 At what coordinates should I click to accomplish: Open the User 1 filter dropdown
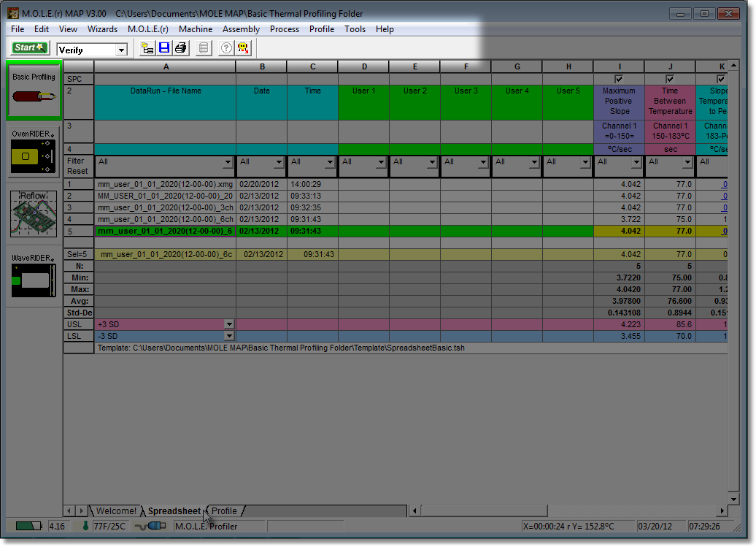click(x=381, y=162)
